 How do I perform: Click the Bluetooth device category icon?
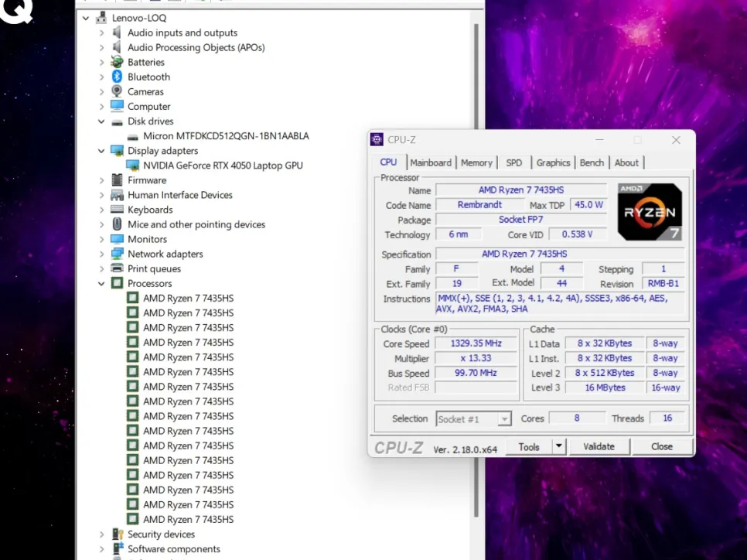(118, 77)
